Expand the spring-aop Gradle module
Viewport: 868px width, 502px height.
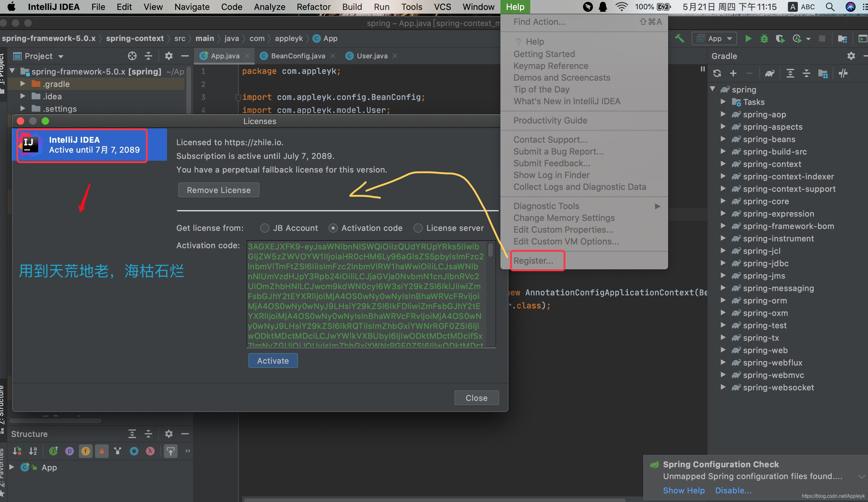723,114
